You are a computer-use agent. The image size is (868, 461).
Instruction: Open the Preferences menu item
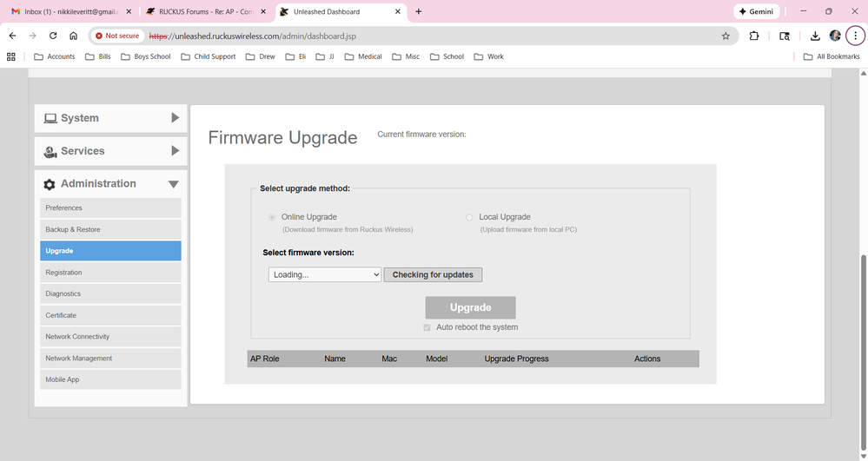pyautogui.click(x=110, y=208)
